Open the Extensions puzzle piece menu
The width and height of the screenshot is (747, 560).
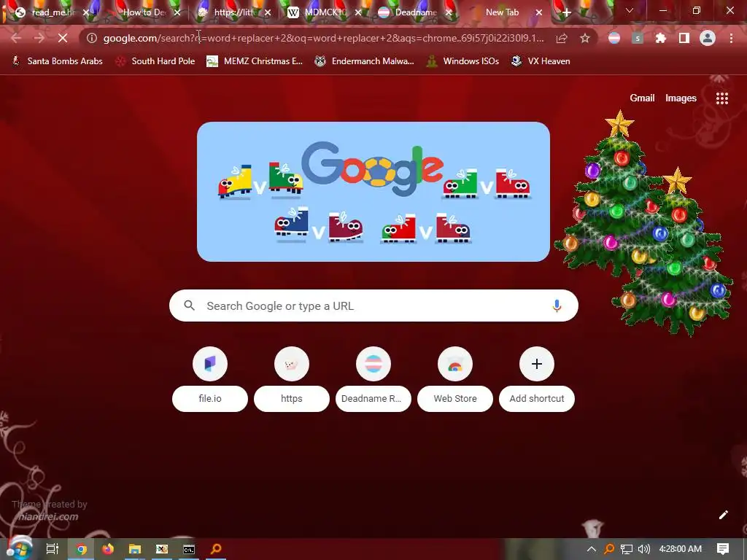pyautogui.click(x=661, y=38)
